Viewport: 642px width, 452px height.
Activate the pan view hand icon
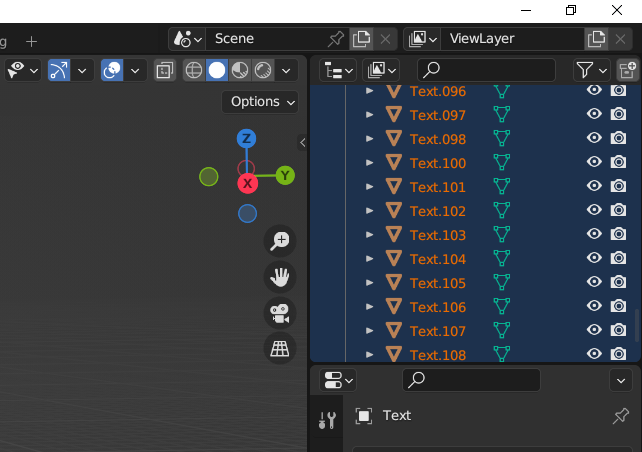click(280, 277)
